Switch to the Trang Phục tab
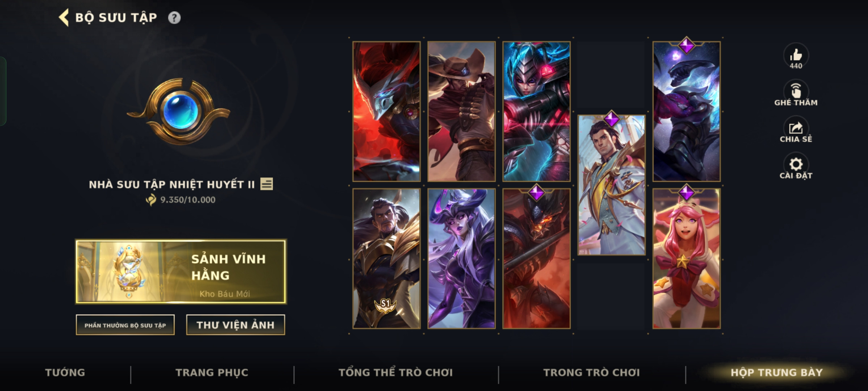 (x=212, y=373)
